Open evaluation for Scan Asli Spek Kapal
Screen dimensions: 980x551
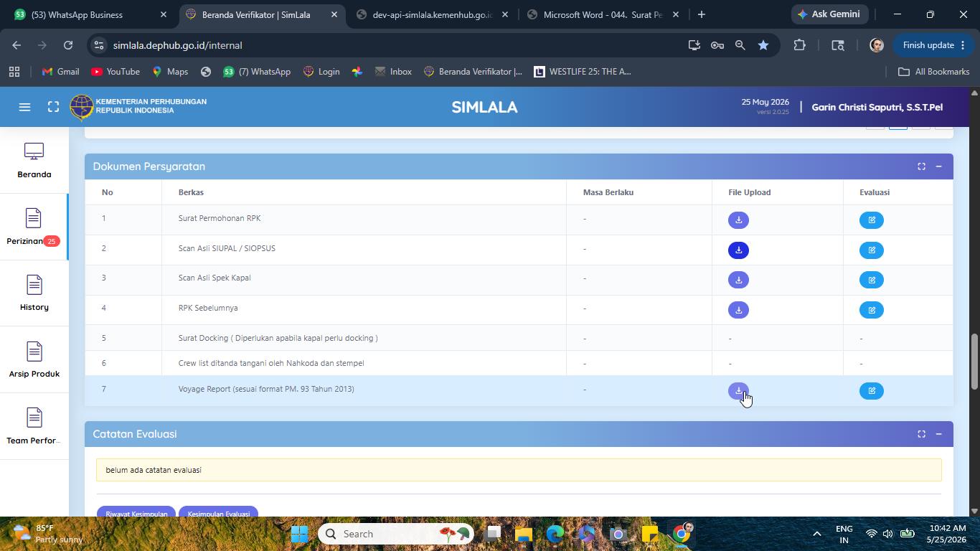872,280
